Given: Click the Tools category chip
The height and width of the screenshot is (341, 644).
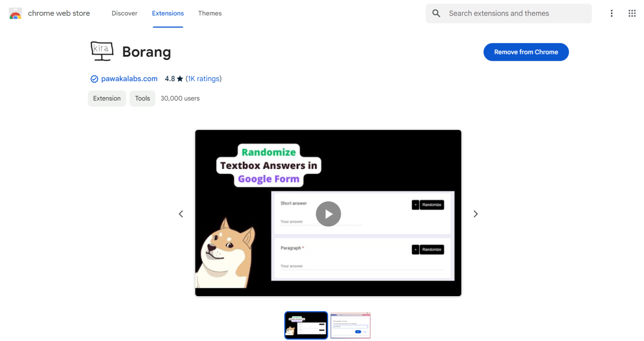Looking at the screenshot, I should click(142, 99).
